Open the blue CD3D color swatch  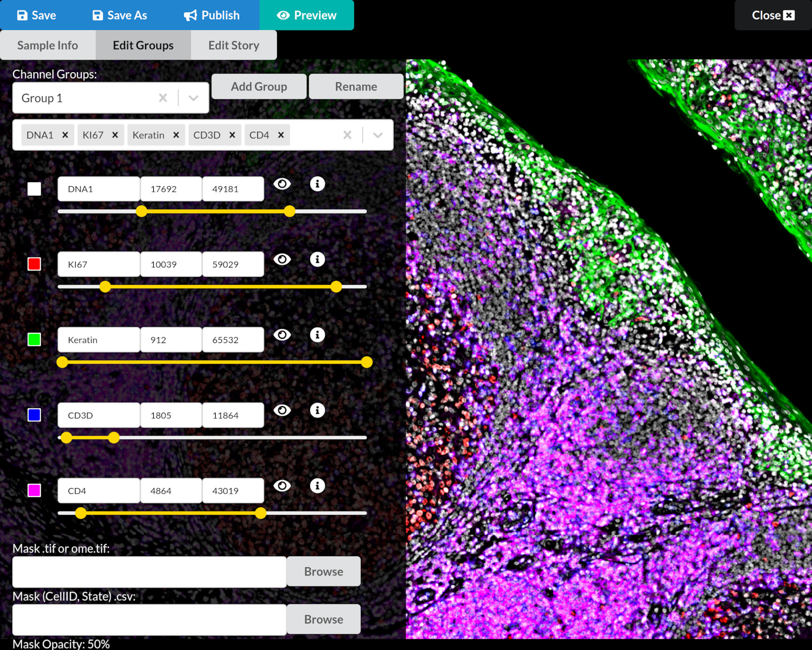pos(34,415)
